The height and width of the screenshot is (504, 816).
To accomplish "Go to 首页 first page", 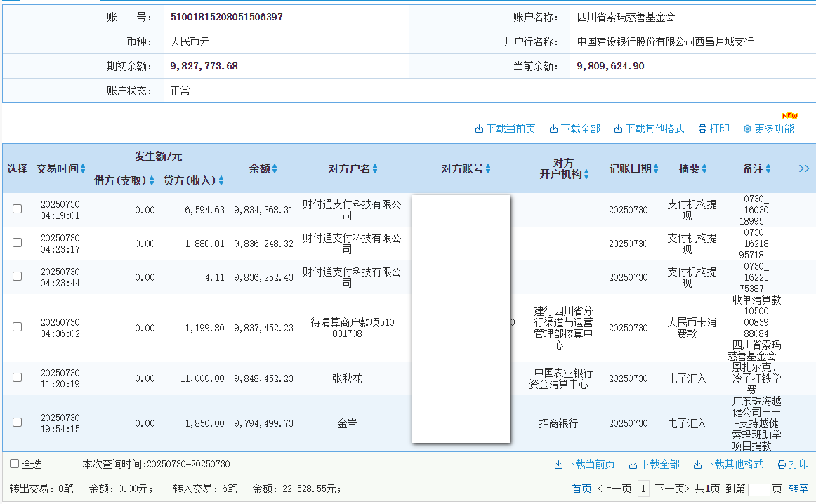I will click(x=582, y=489).
